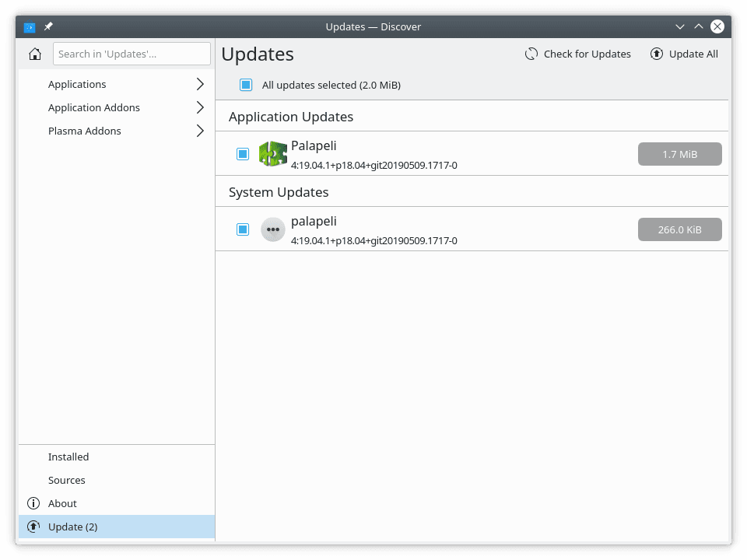Click the pin icon in the title bar
The width and height of the screenshot is (747, 560).
[47, 26]
